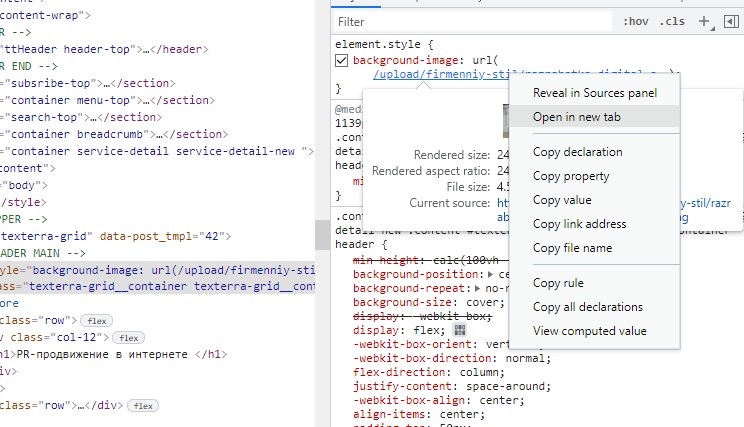Screen dimensions: 744x427
Task: Expand the background-repeat shorthand arrow
Action: tap(478, 287)
